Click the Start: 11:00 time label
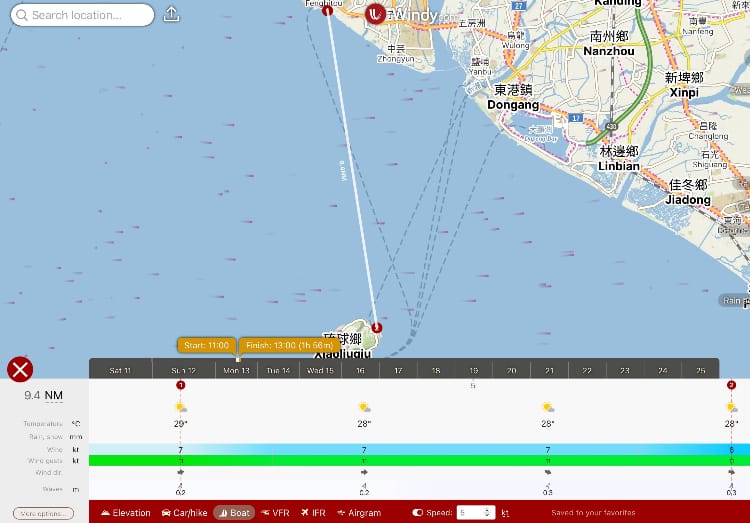 (206, 345)
